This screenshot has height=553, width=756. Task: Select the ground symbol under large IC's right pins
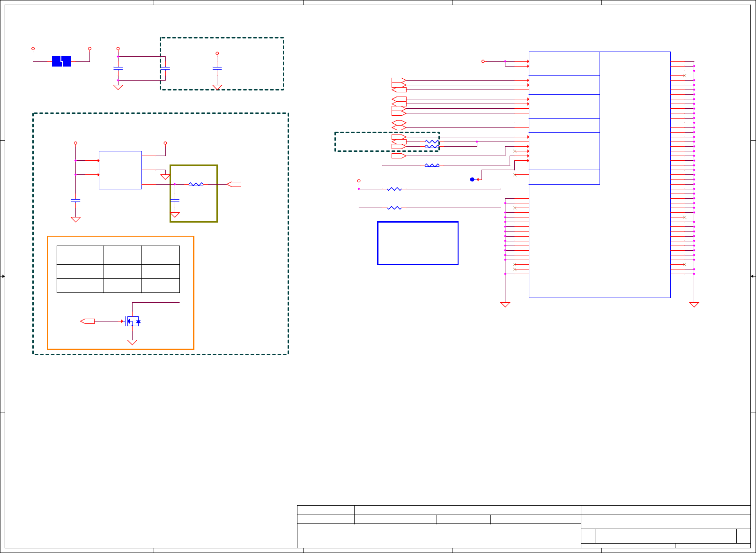[x=694, y=305]
